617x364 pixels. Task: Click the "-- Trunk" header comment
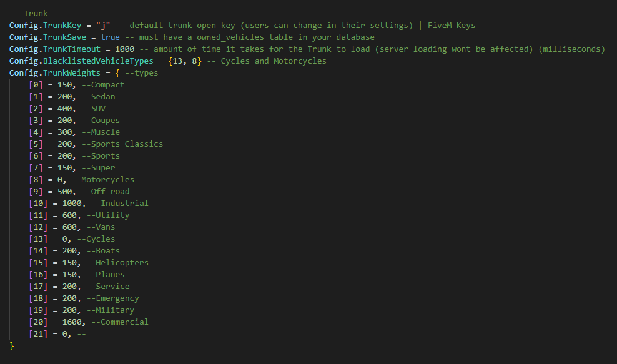pos(29,13)
